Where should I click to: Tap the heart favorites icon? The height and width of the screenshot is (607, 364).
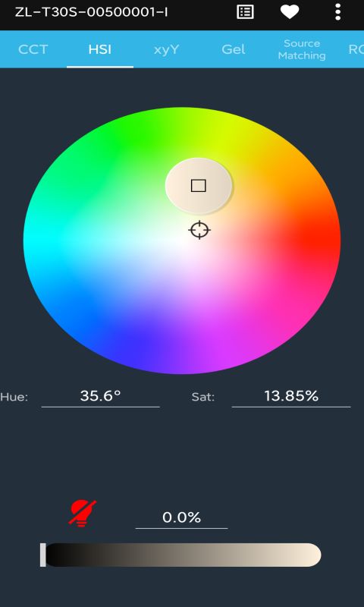tap(290, 12)
